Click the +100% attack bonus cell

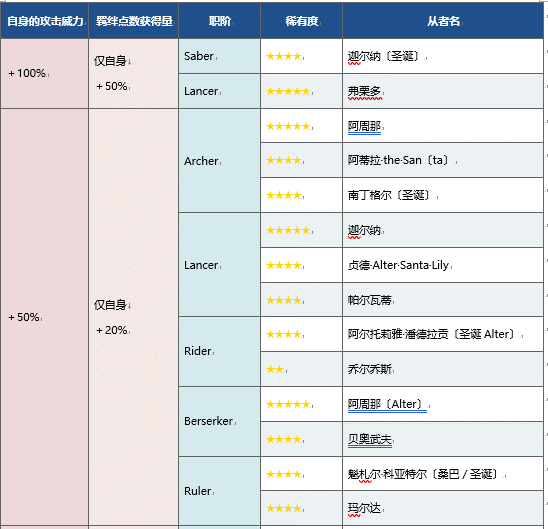44,73
